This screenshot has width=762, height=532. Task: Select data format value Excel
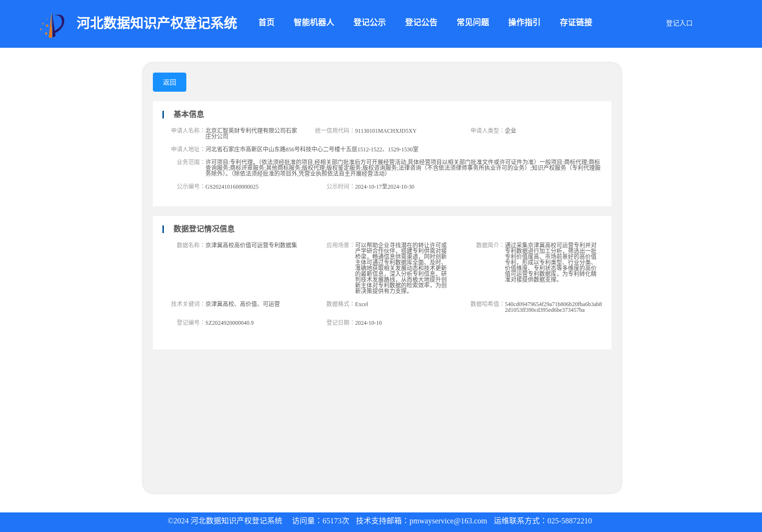tap(362, 304)
